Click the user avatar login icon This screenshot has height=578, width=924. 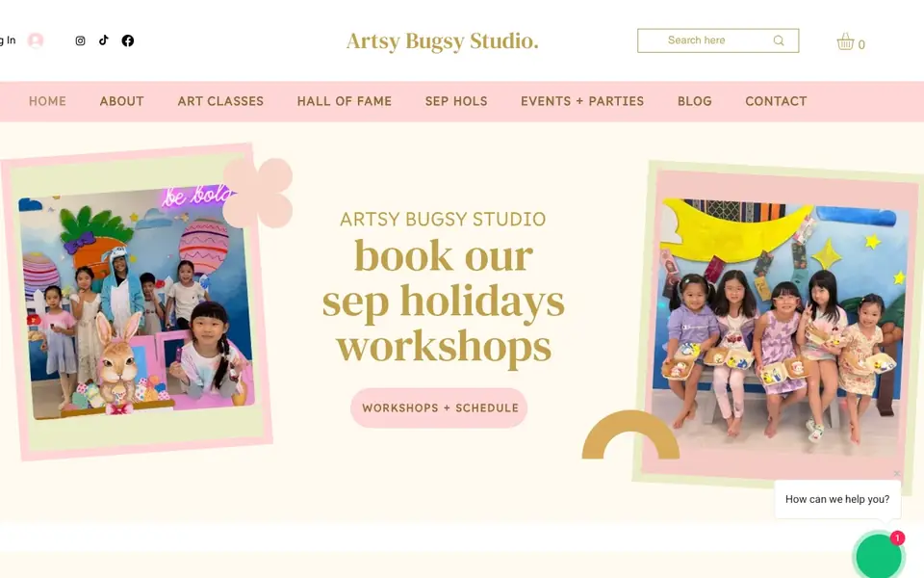[x=36, y=40]
